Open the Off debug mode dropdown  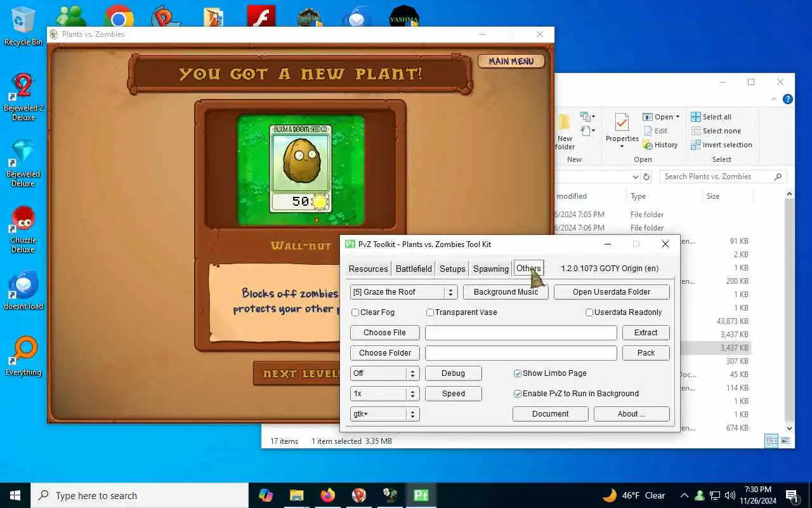click(384, 373)
